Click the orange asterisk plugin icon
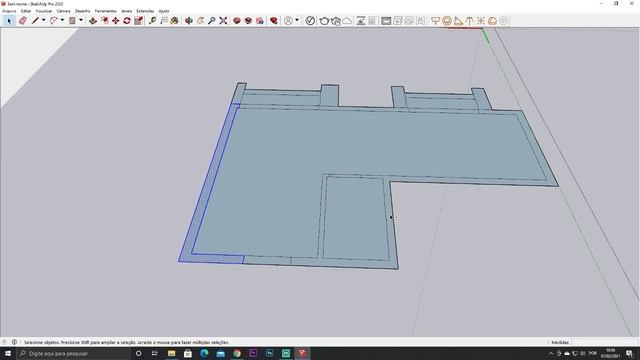Image resolution: width=640 pixels, height=360 pixels. [x=481, y=20]
